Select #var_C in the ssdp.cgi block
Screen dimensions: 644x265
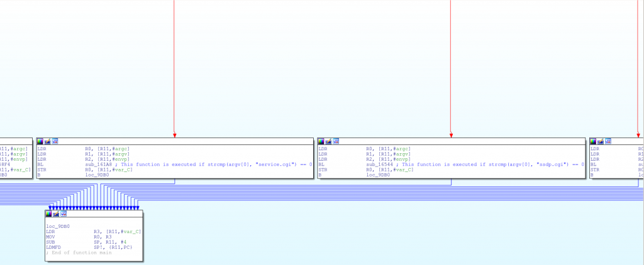[x=403, y=170]
